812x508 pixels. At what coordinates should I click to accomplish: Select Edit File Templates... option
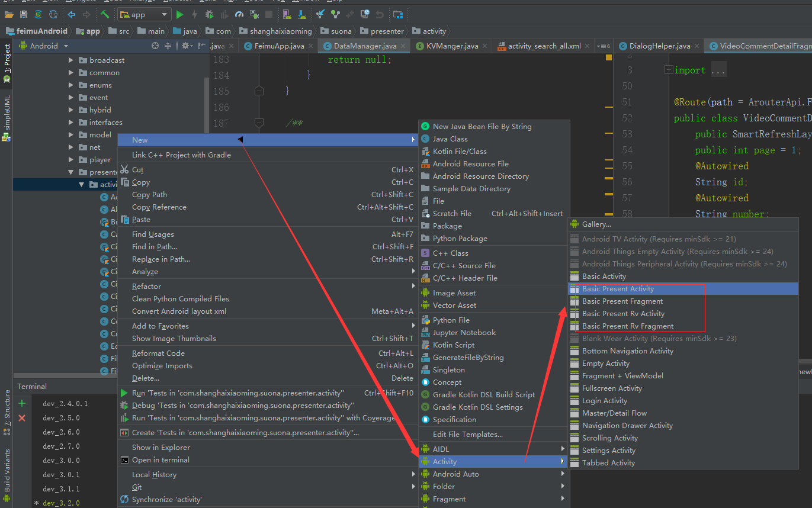pyautogui.click(x=494, y=435)
